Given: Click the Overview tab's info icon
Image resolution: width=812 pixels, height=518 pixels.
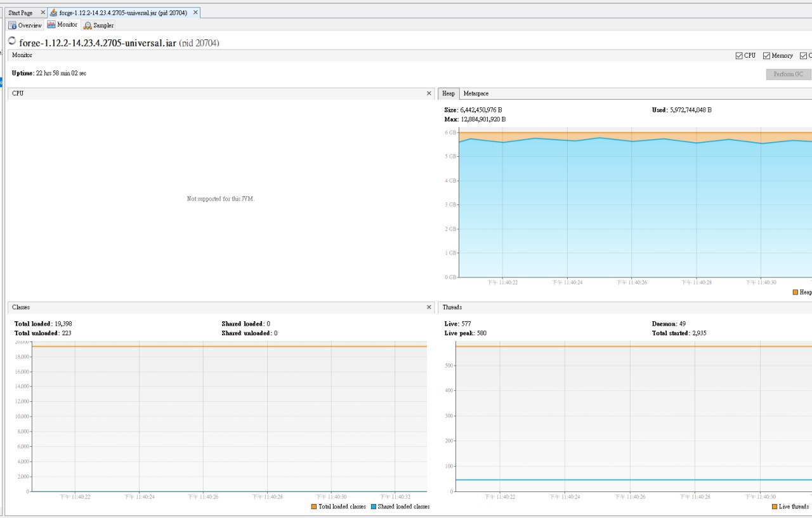Looking at the screenshot, I should click(13, 25).
